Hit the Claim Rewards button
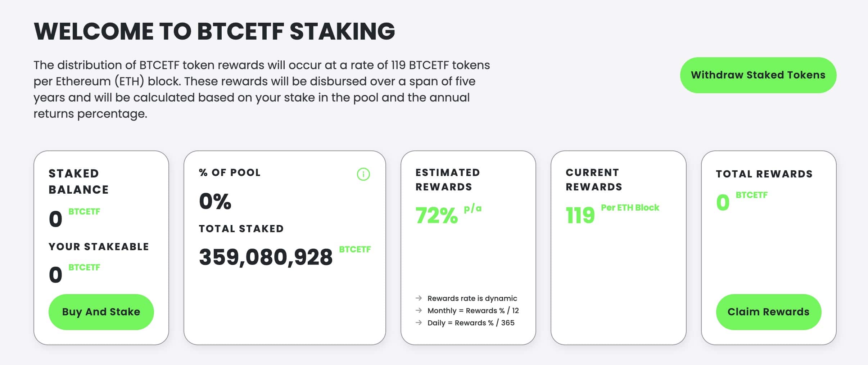 [x=768, y=312]
